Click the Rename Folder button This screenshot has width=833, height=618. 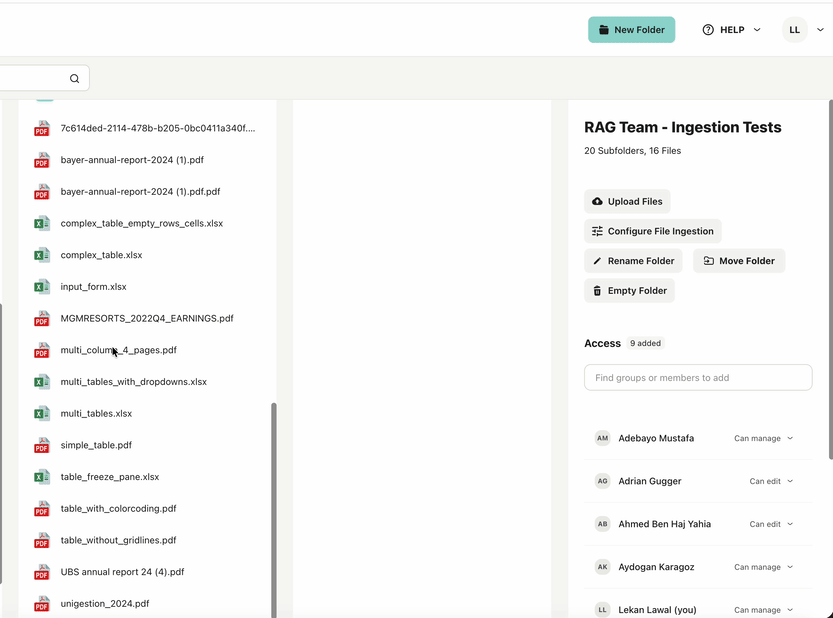pyautogui.click(x=633, y=261)
